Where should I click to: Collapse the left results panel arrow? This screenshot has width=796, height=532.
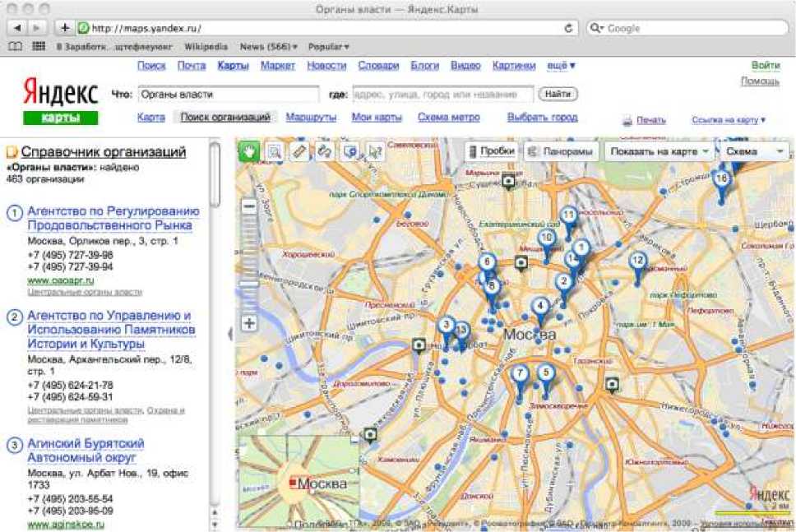230,333
